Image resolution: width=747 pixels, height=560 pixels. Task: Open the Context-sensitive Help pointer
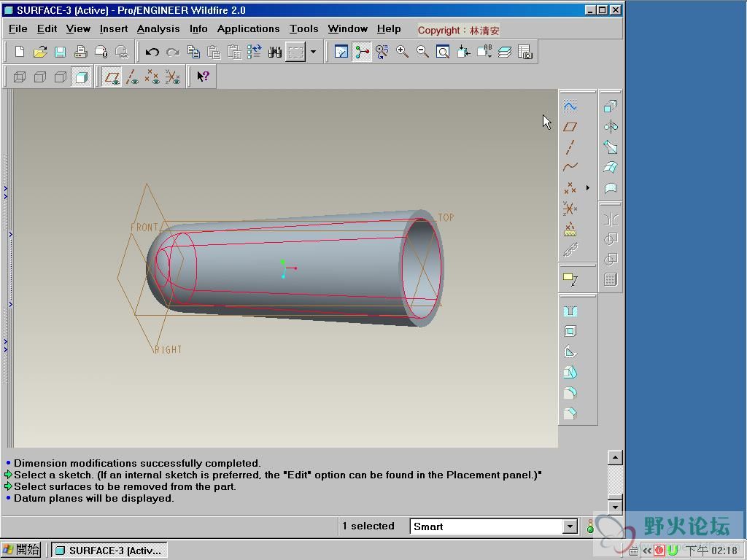pyautogui.click(x=203, y=77)
